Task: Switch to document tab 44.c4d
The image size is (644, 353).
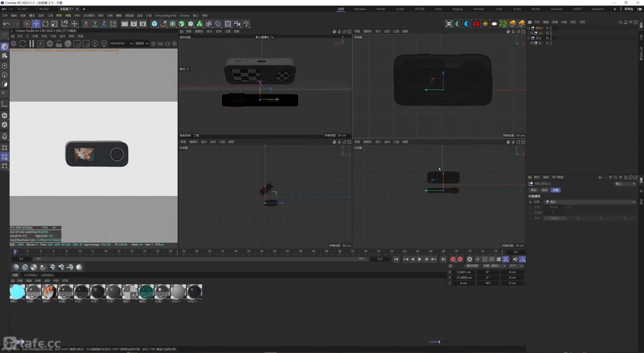Action: (44, 9)
